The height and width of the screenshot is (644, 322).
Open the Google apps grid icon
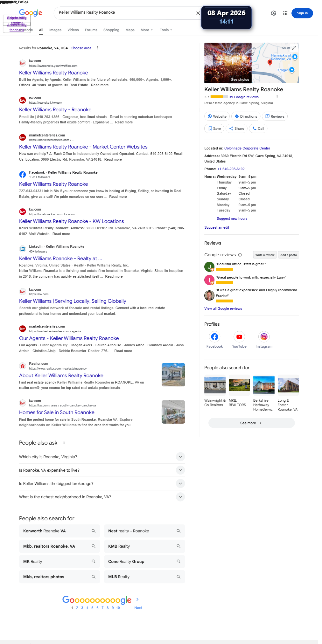pyautogui.click(x=285, y=13)
